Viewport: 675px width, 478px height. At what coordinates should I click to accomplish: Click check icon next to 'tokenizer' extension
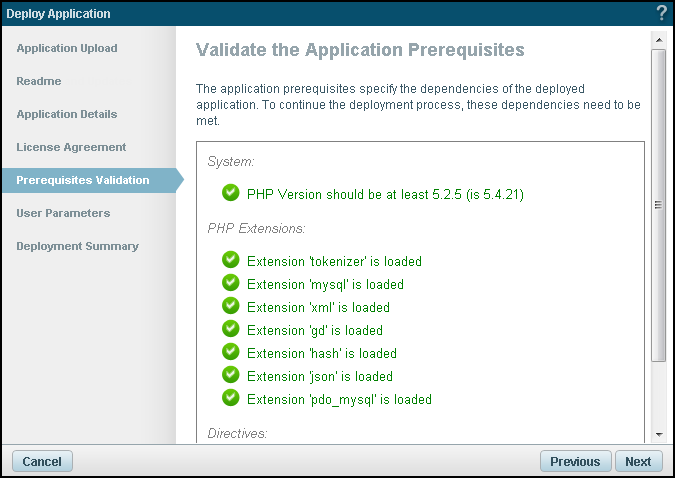(x=231, y=260)
